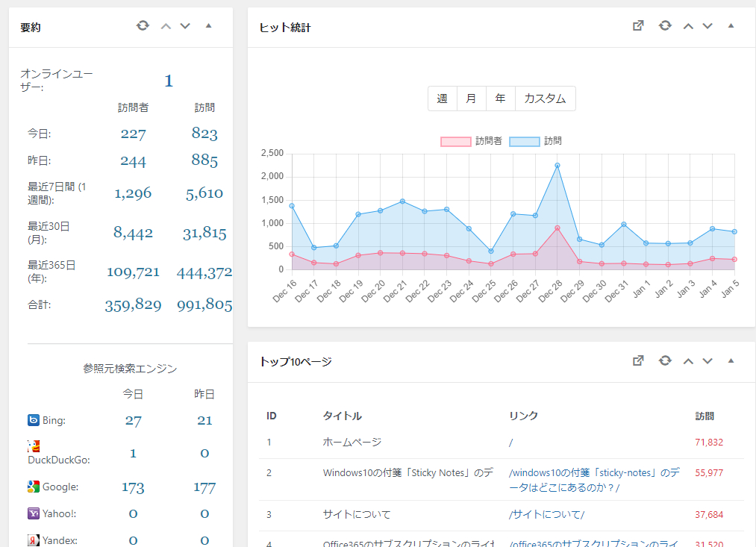Move the 要約 widget down
Viewport: 756px width, 547px height.
click(x=185, y=26)
